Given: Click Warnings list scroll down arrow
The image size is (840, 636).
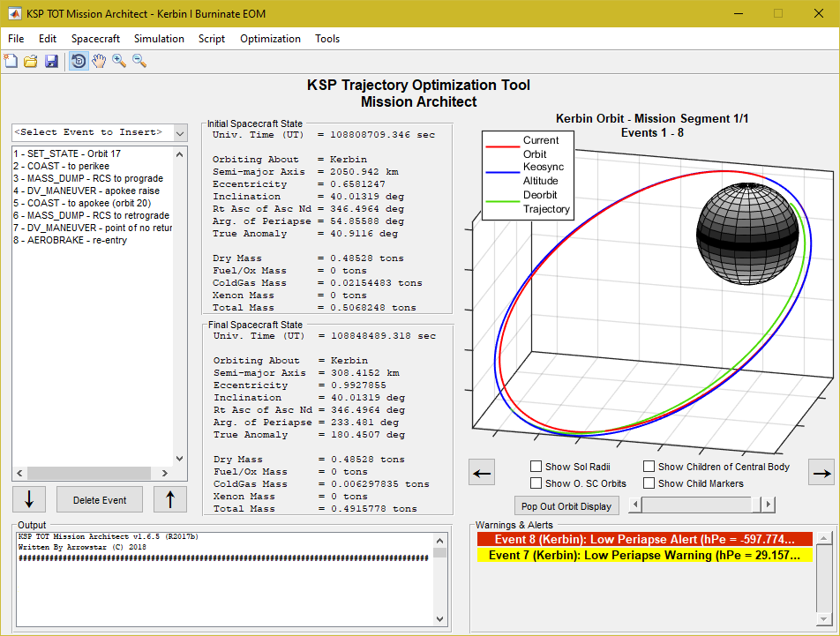Looking at the screenshot, I should (x=824, y=619).
